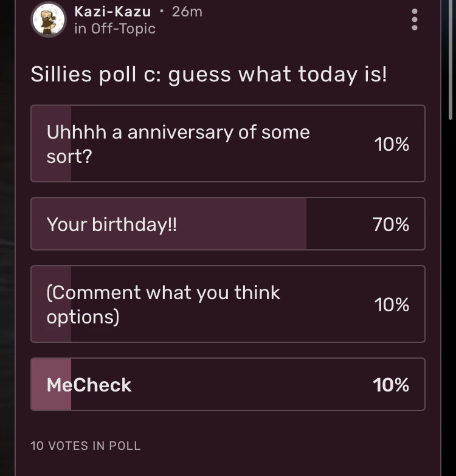The image size is (456, 476).
Task: Open the "Sillies poll c" post title
Action: pyautogui.click(x=209, y=75)
